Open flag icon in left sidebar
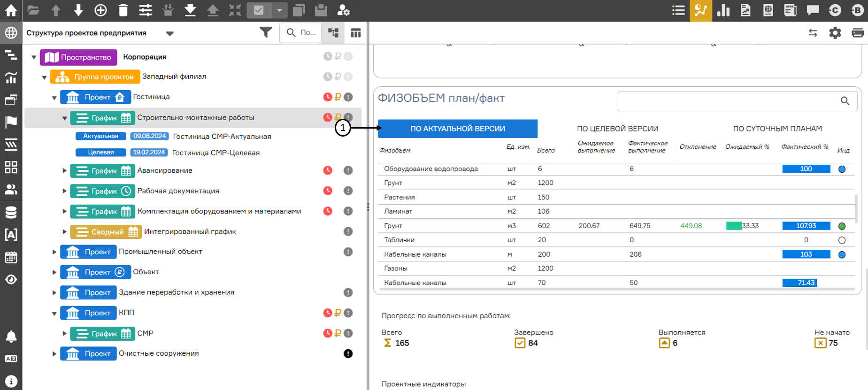 click(11, 122)
